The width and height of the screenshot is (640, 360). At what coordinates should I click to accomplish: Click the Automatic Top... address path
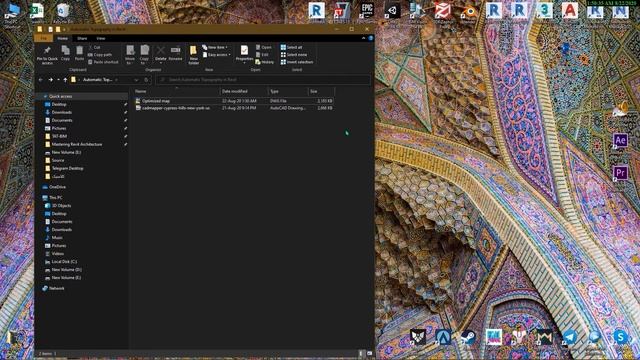click(x=98, y=80)
